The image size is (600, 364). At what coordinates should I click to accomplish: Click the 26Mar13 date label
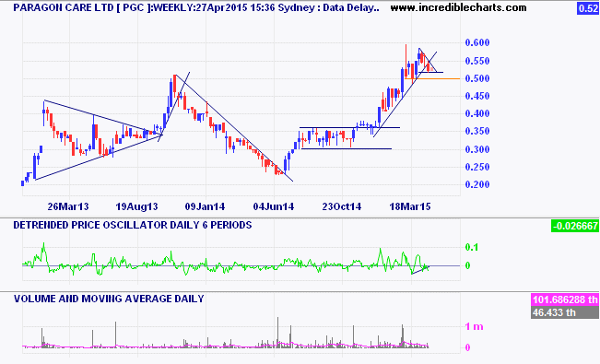(68, 206)
